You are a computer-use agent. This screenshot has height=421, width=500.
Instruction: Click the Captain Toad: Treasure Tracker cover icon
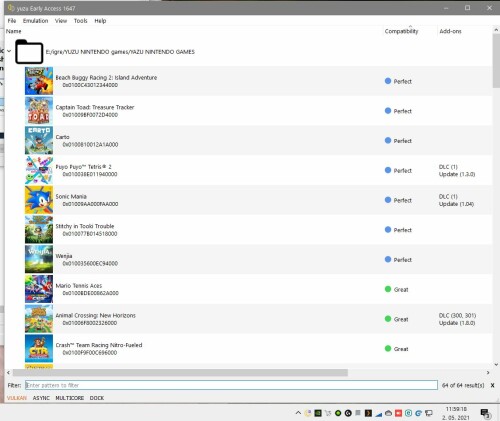coord(39,111)
